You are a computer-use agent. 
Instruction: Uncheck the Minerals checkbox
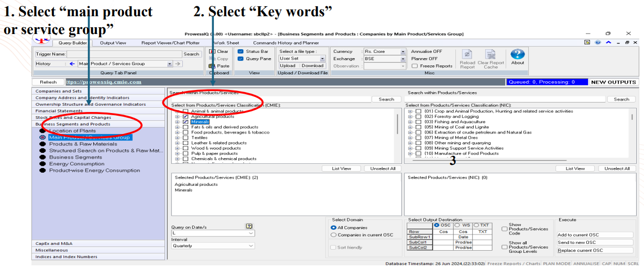(185, 122)
